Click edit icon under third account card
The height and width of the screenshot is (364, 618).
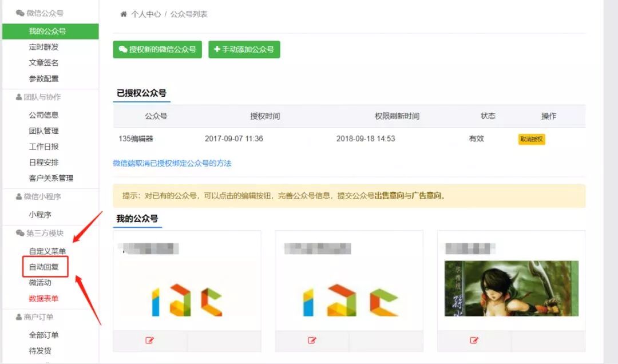pos(474,341)
